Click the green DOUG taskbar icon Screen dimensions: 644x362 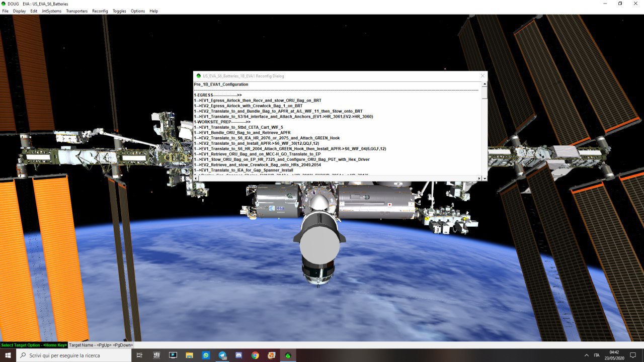[288, 355]
